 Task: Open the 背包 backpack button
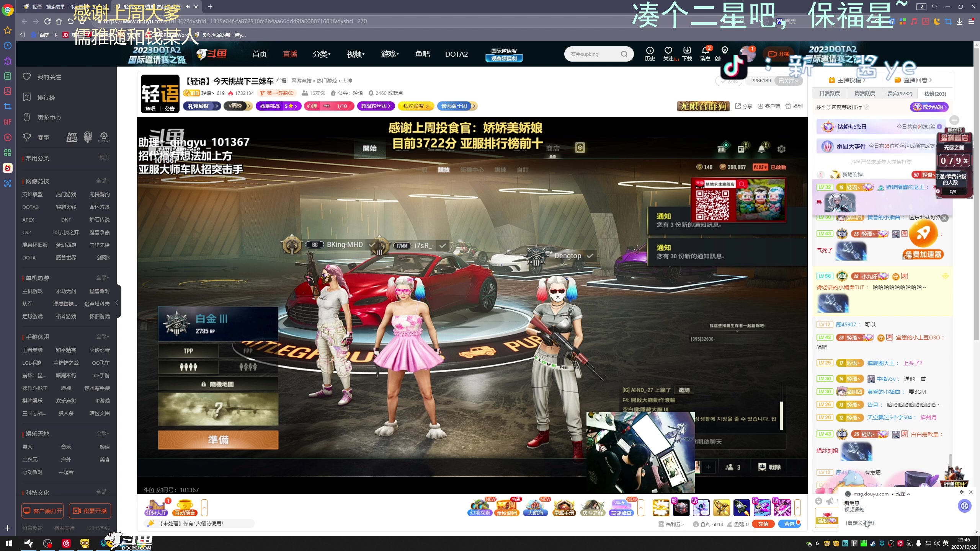(789, 524)
